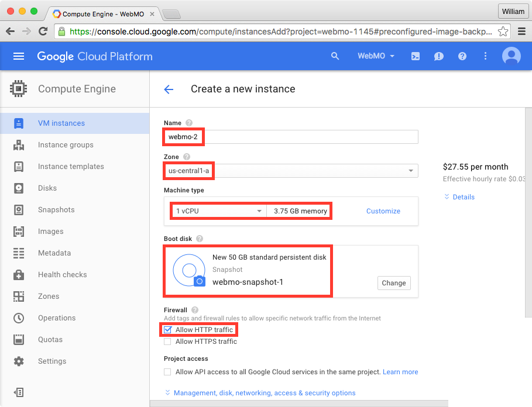Uncheck Allow HTTP traffic
This screenshot has height=407, width=532.
167,330
